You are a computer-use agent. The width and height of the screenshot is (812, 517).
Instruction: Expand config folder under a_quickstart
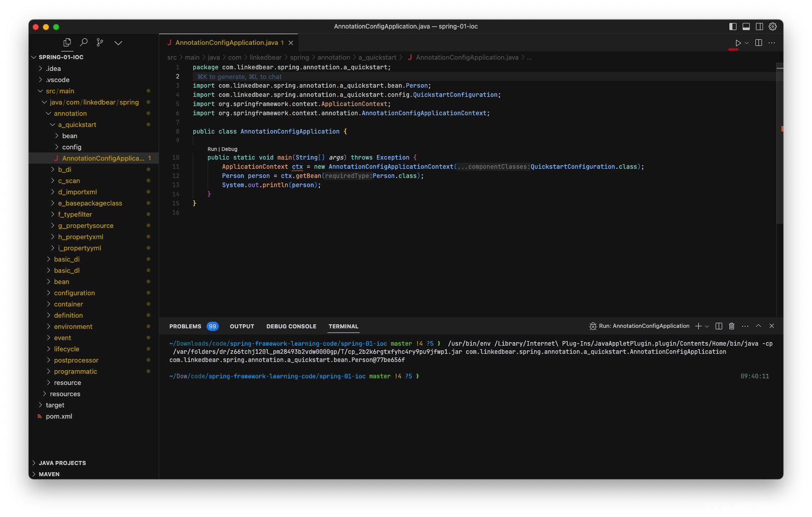pyautogui.click(x=93, y=147)
